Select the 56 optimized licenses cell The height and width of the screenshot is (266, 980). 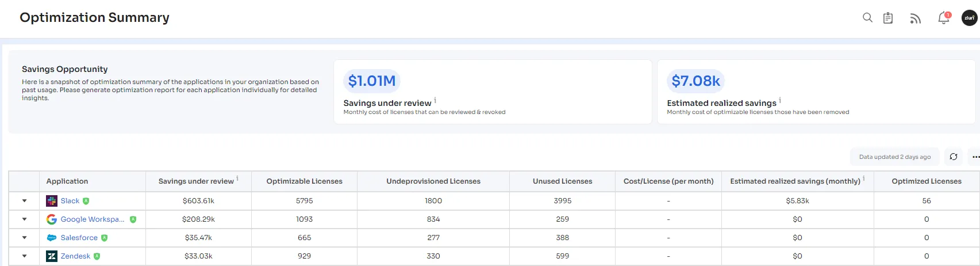(927, 201)
